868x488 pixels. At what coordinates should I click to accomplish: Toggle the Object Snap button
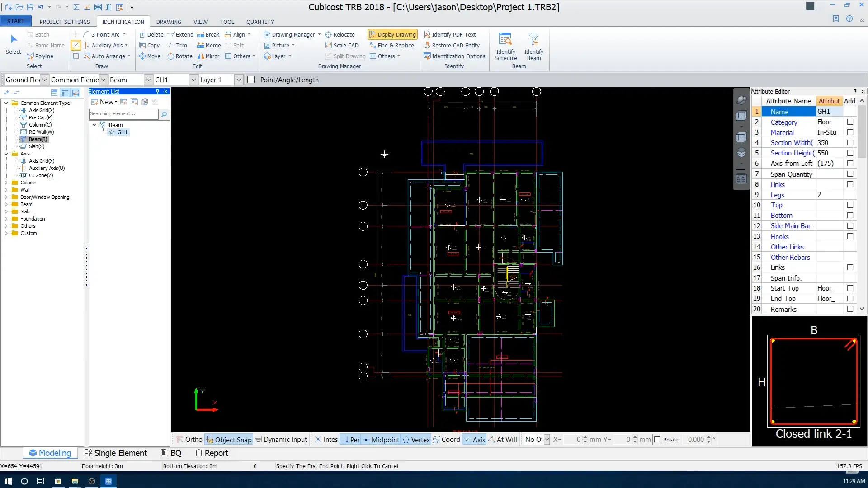pos(229,439)
